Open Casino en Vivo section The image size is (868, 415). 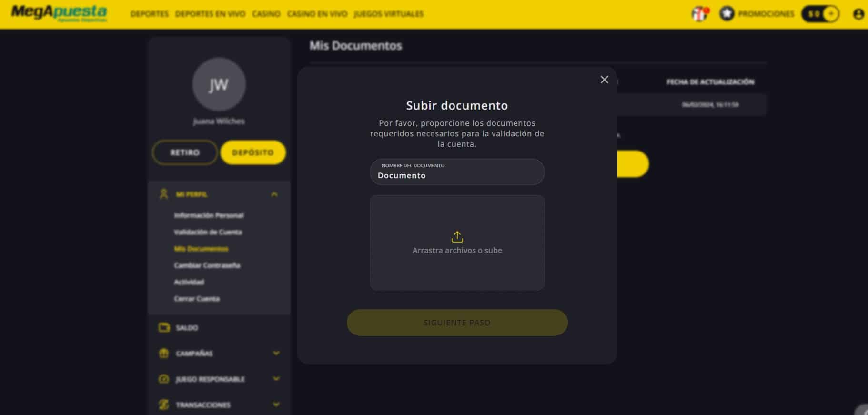[317, 14]
